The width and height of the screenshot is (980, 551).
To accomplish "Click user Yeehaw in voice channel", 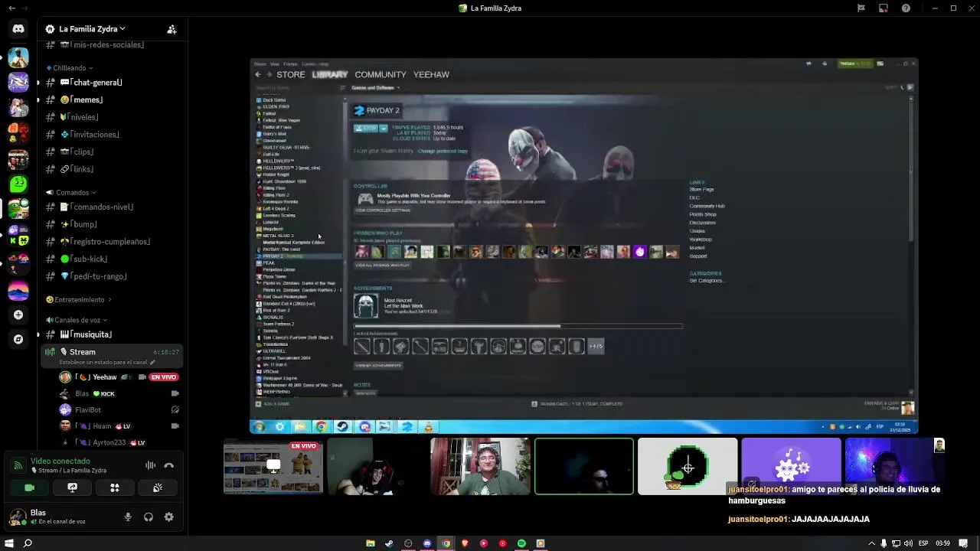I will point(105,377).
